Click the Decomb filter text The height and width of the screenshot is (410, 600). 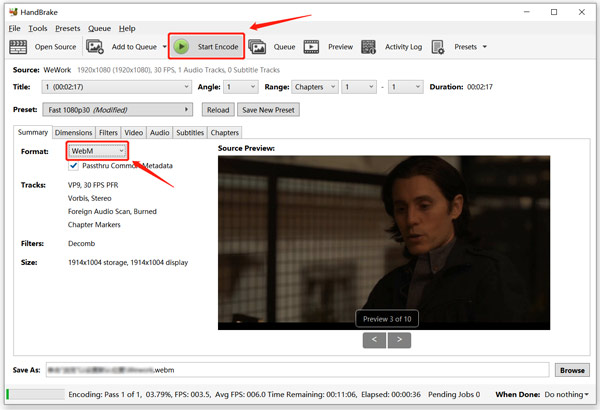(81, 243)
